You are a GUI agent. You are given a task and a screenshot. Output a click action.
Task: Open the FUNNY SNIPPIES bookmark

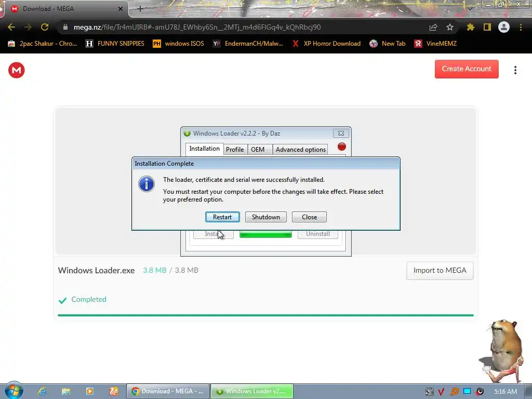click(115, 44)
